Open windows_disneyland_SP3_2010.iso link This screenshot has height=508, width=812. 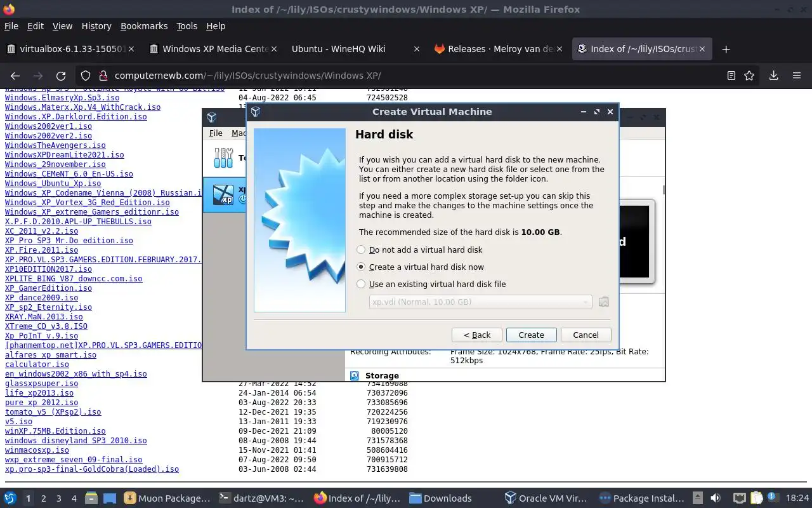tap(76, 441)
